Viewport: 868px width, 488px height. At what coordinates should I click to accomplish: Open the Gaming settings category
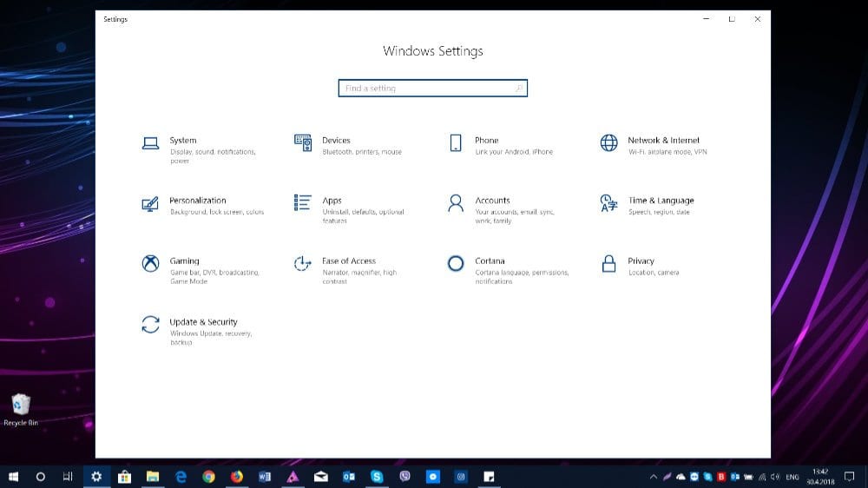(x=201, y=270)
